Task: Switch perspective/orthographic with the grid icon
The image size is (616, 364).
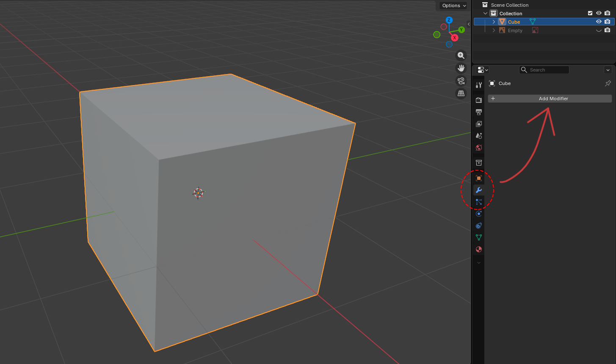Action: coord(461,94)
